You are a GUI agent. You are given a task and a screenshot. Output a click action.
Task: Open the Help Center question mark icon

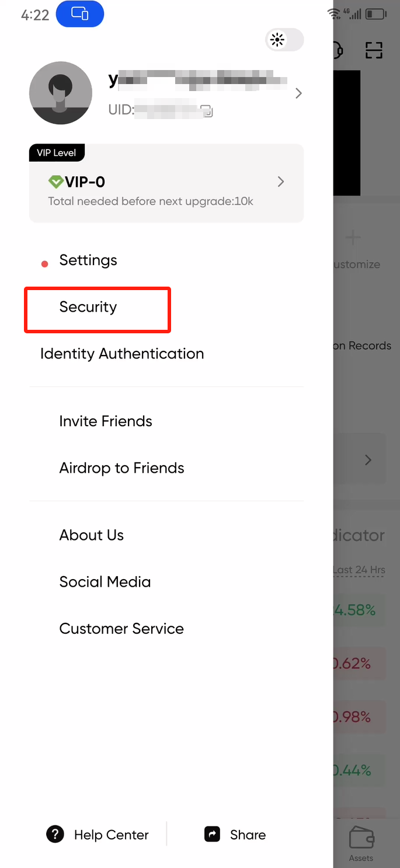coord(55,834)
